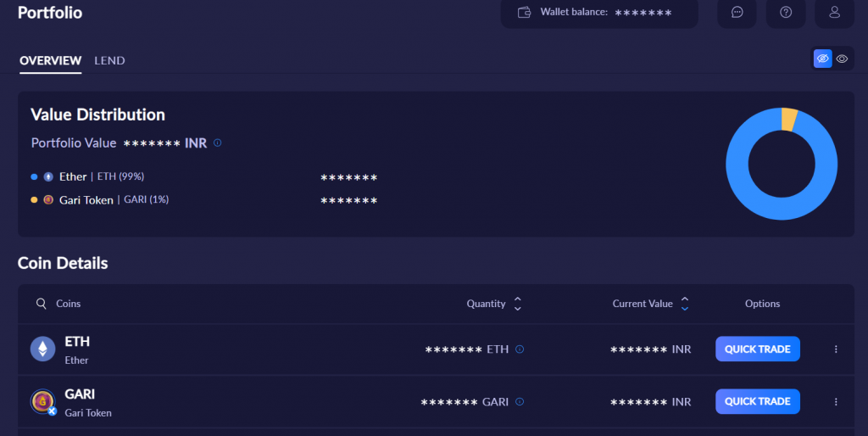The height and width of the screenshot is (436, 868).
Task: Select the OVERVIEW tab
Action: tap(50, 61)
